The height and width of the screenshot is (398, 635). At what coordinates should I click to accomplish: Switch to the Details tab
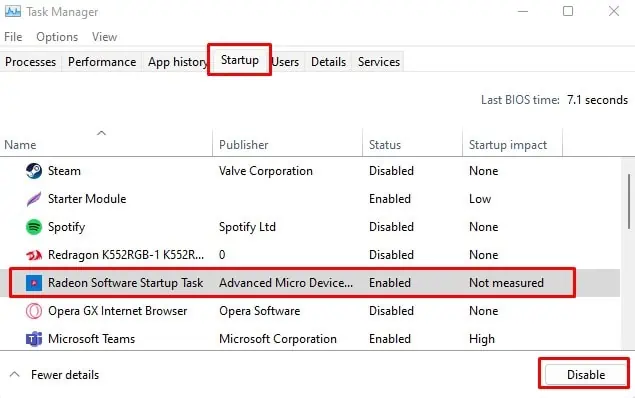tap(328, 62)
